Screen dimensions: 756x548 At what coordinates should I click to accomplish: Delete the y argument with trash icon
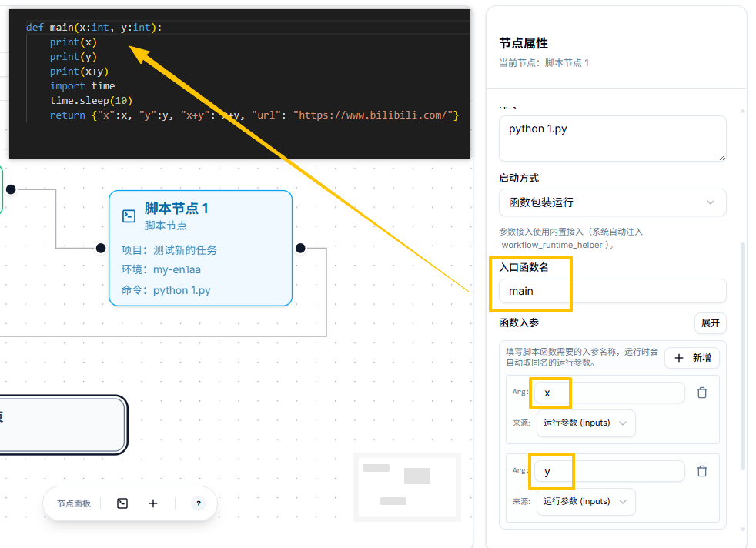click(x=702, y=471)
